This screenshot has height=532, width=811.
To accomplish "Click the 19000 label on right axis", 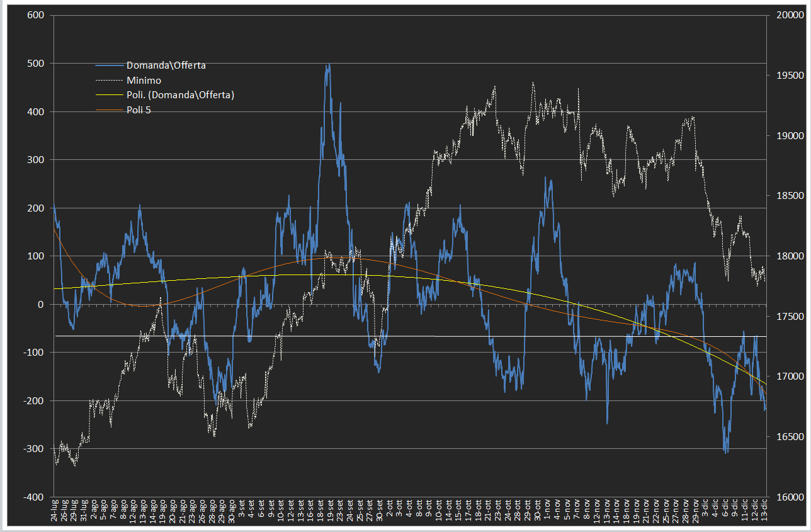I will [790, 136].
